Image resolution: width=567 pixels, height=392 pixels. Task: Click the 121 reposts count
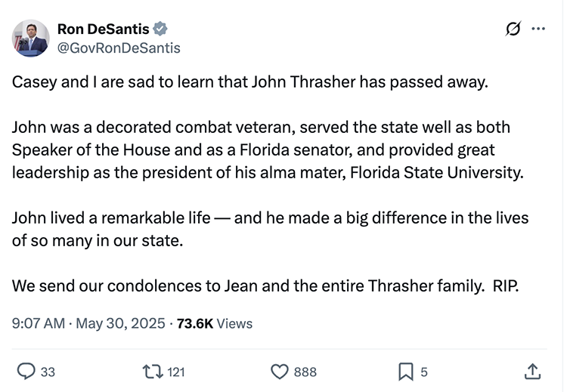(176, 372)
